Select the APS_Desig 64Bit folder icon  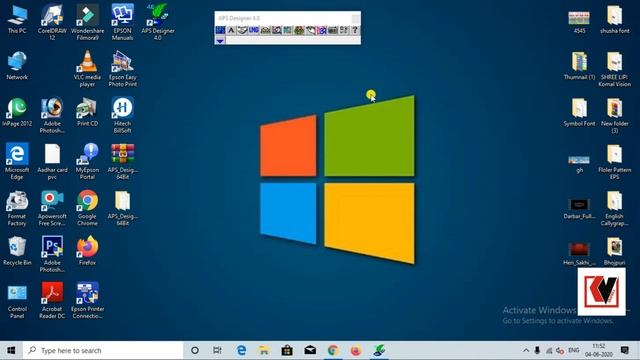pos(122,207)
